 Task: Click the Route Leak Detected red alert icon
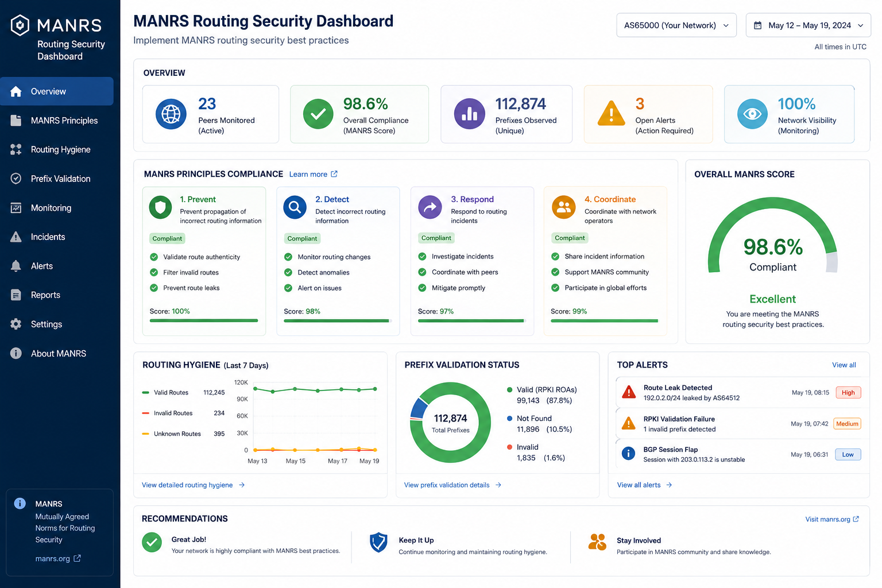click(629, 392)
